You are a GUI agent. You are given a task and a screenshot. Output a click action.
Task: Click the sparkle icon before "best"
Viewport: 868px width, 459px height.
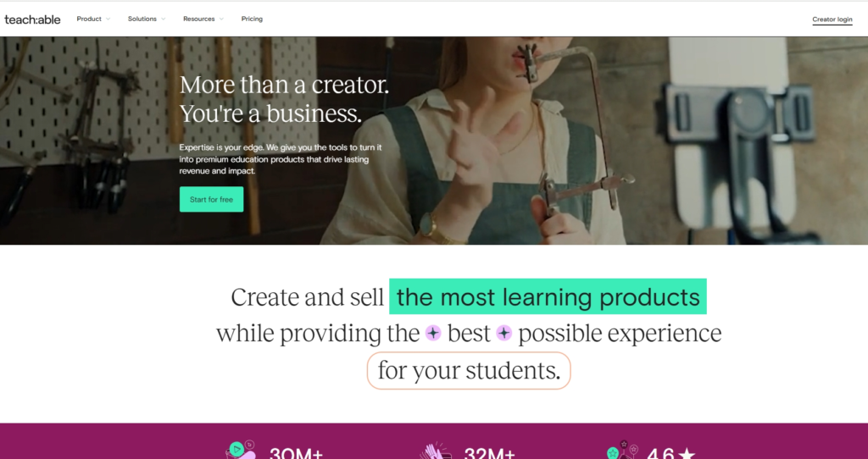click(433, 334)
